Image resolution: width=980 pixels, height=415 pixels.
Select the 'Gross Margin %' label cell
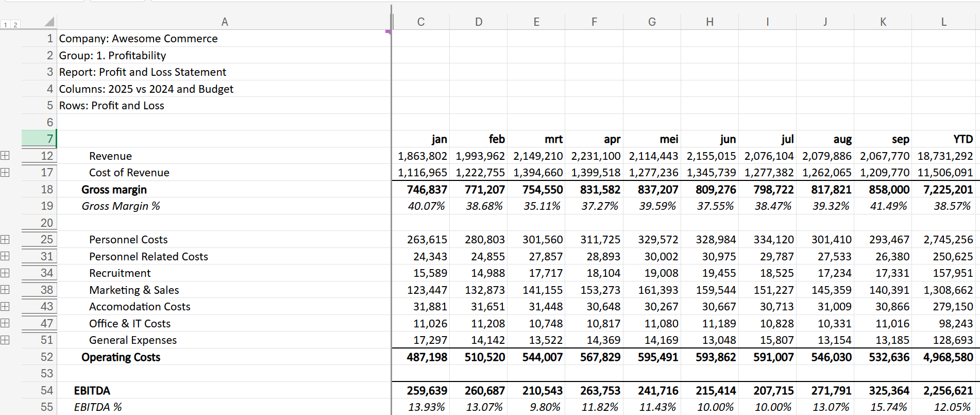[x=224, y=206]
